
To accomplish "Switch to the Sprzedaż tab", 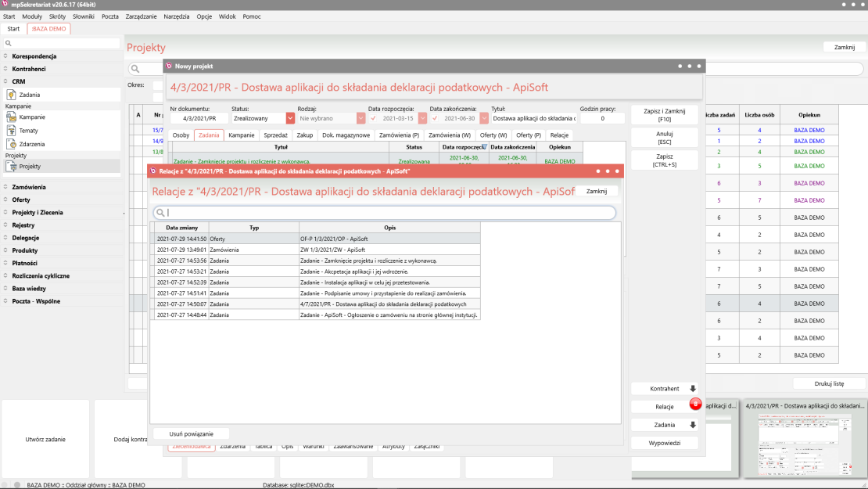I will pyautogui.click(x=276, y=135).
